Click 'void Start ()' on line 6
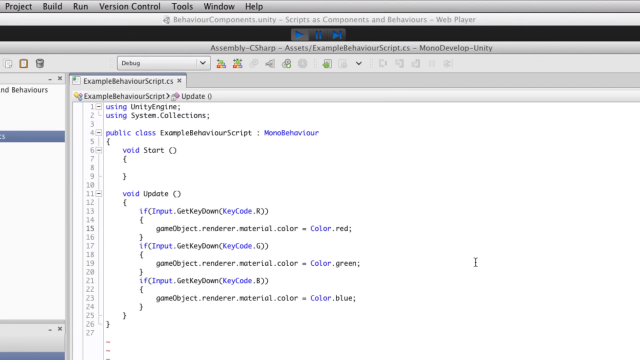The width and height of the screenshot is (640, 360). pyautogui.click(x=149, y=150)
